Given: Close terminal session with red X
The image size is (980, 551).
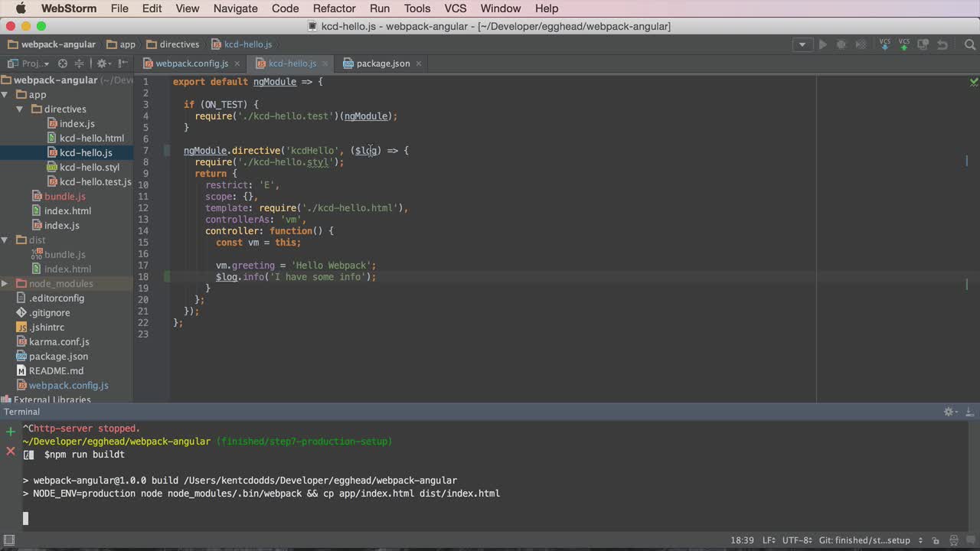Looking at the screenshot, I should point(10,451).
